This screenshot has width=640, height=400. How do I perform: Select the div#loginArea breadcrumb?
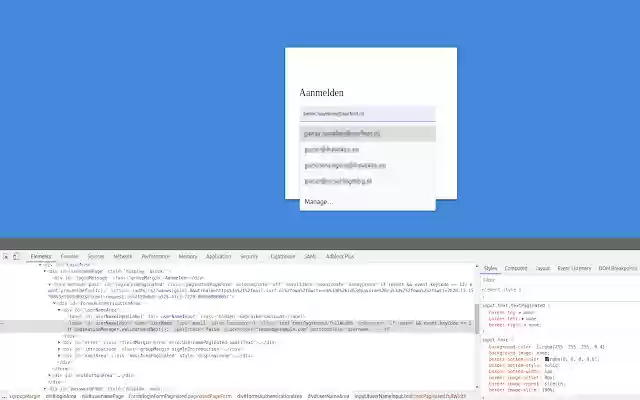click(61, 396)
